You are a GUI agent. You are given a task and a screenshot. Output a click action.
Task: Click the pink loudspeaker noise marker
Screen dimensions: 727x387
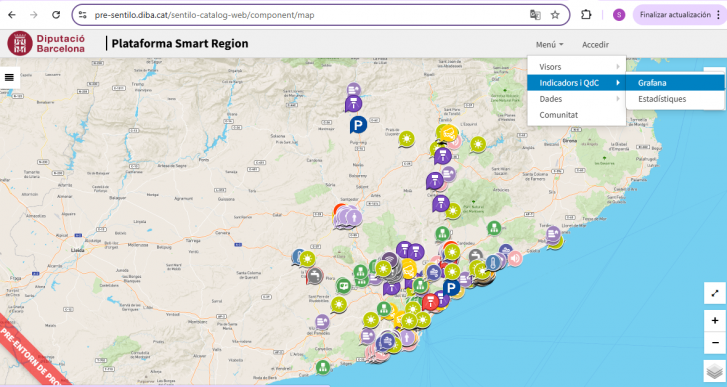click(x=515, y=258)
